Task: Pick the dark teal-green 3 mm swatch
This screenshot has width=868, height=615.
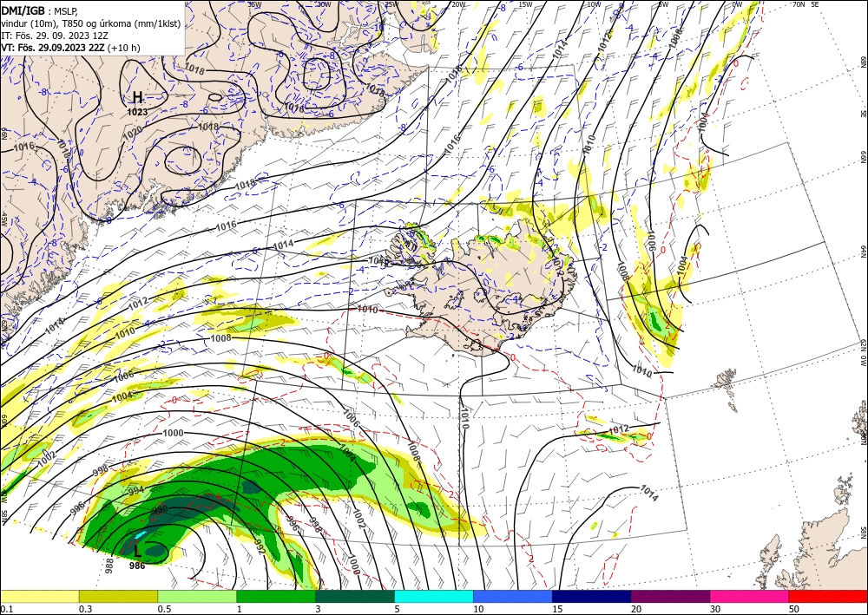Action: pos(355,596)
